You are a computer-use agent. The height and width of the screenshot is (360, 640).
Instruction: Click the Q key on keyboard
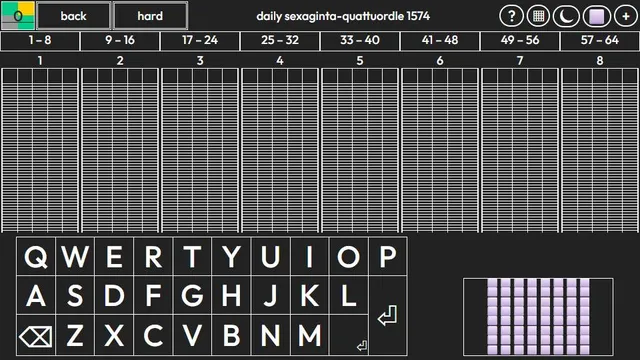point(36,256)
